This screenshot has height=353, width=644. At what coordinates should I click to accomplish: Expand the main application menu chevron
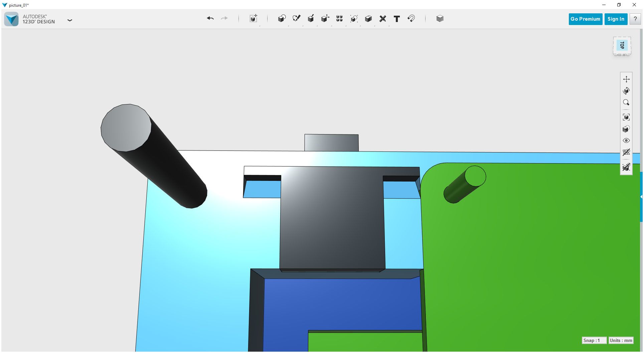(x=70, y=20)
